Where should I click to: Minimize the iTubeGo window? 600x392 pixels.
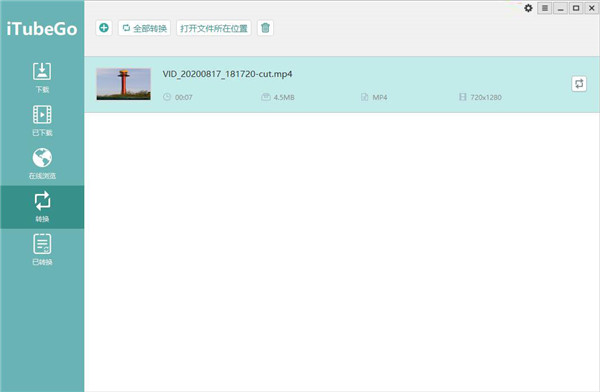(x=561, y=8)
